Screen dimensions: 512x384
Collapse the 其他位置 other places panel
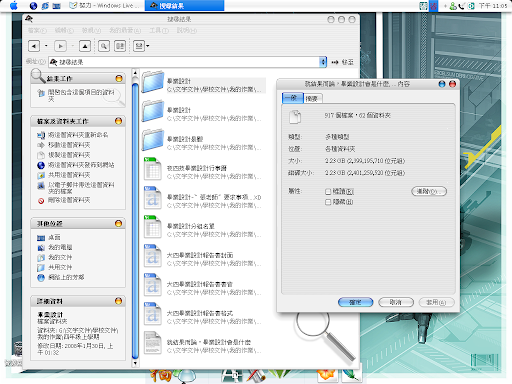[118, 223]
